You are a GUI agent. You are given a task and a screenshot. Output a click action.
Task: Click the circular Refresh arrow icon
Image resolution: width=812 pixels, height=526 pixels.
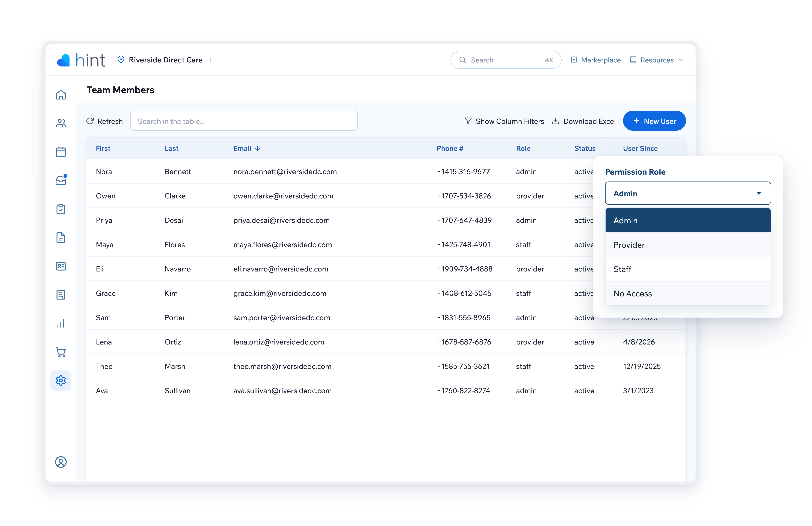point(90,121)
